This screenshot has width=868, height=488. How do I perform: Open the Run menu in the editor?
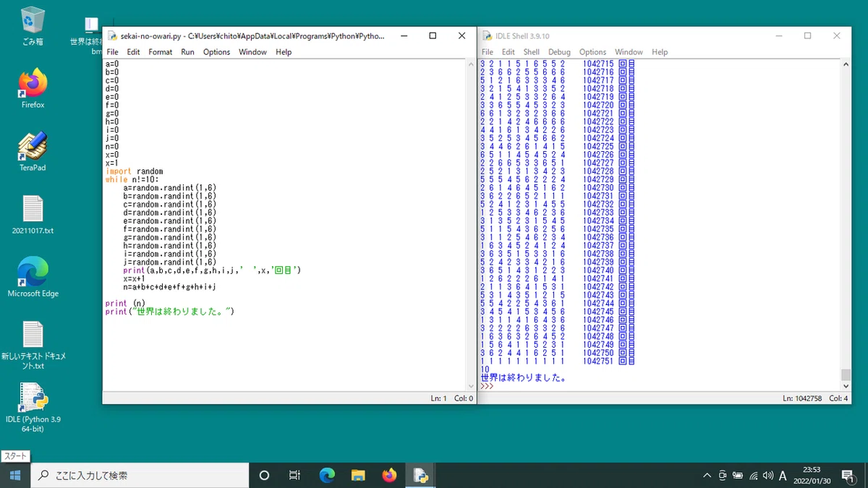[187, 52]
